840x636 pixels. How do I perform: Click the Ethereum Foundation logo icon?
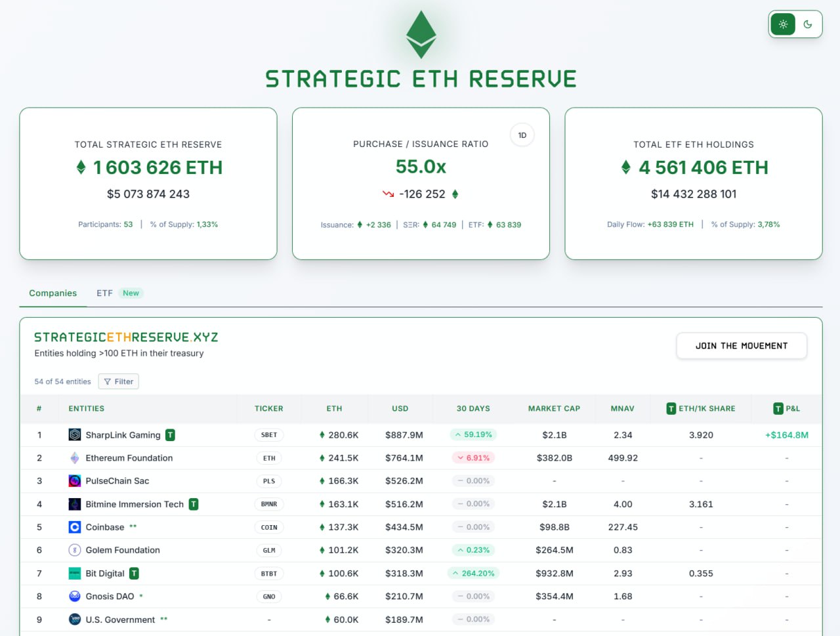point(75,458)
